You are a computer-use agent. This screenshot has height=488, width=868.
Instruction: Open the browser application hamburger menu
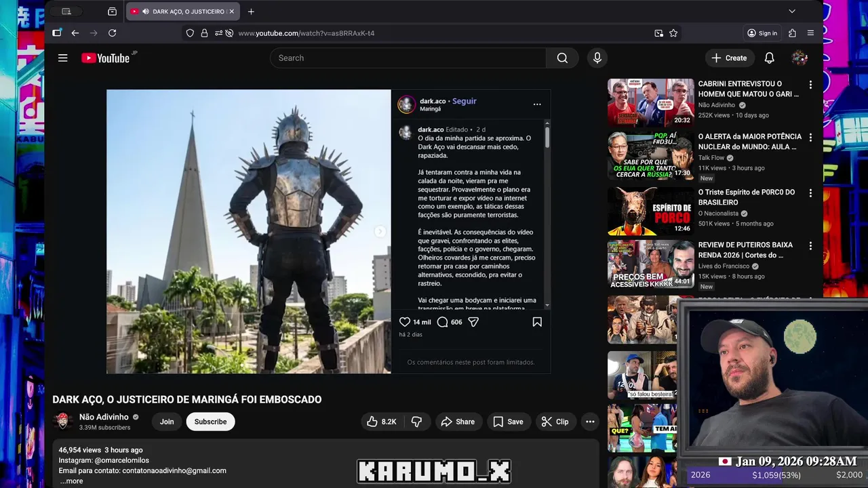click(x=810, y=33)
